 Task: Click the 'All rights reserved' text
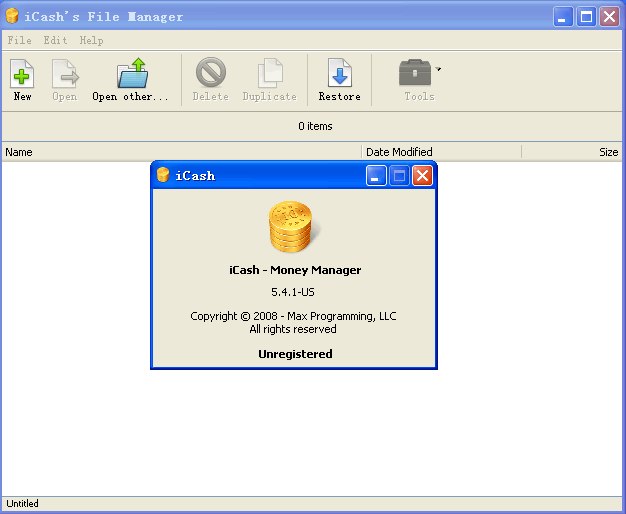293,329
